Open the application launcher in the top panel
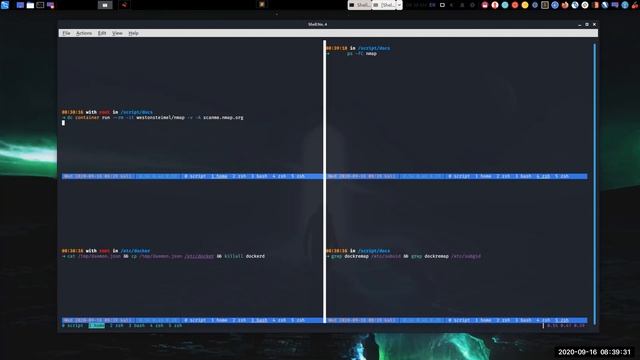The image size is (640, 360). (x=5, y=5)
